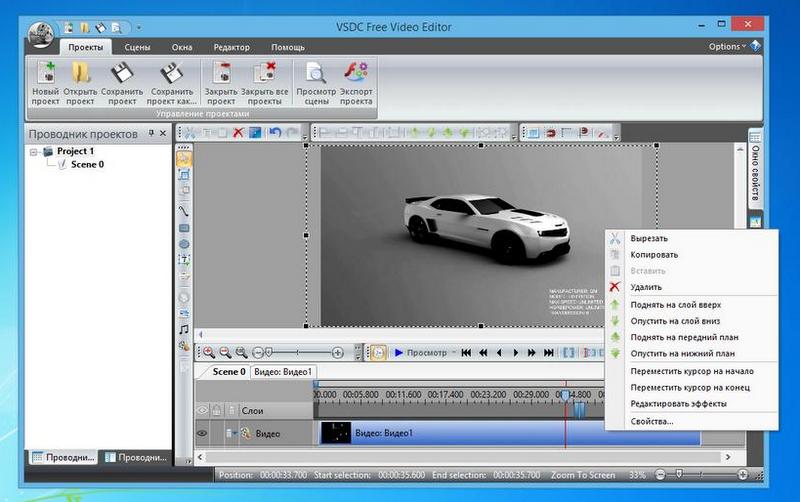
Task: Open the Сцены ribbon tab
Action: pyautogui.click(x=137, y=47)
